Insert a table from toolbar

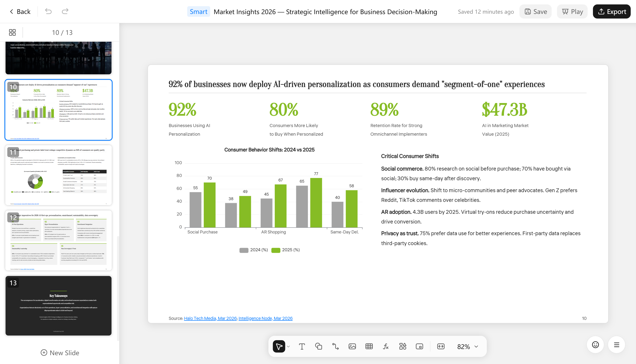[369, 346]
